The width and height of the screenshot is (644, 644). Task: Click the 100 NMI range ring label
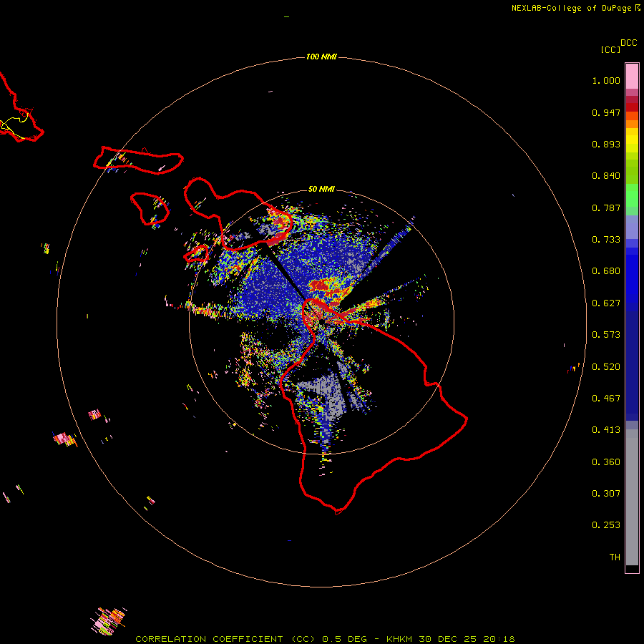(321, 57)
